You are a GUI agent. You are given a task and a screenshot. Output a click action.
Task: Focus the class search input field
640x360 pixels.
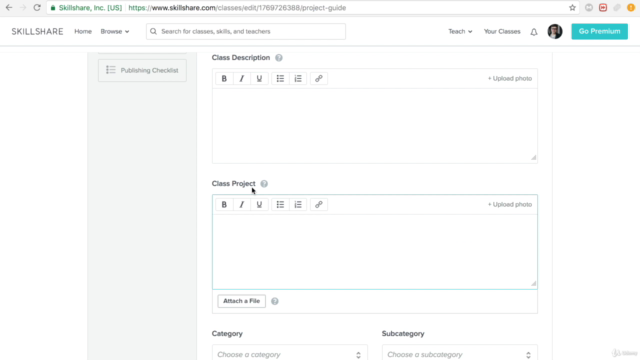246,31
